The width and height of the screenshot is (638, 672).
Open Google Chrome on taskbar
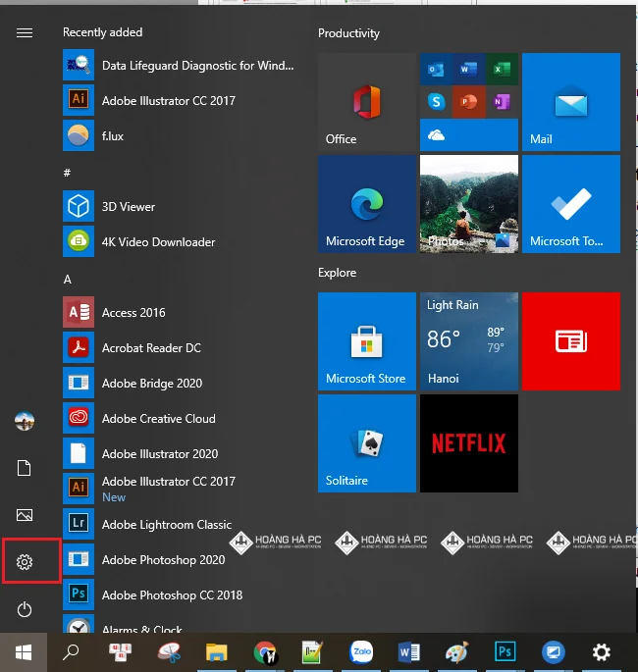(265, 652)
